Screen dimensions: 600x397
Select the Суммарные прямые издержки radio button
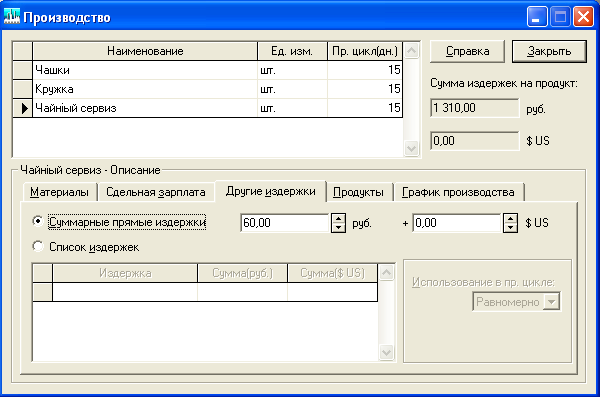38,222
